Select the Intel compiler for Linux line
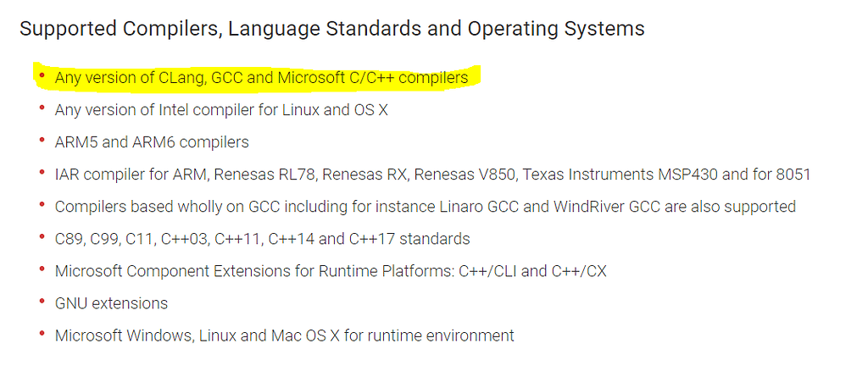The image size is (868, 366). (x=221, y=110)
